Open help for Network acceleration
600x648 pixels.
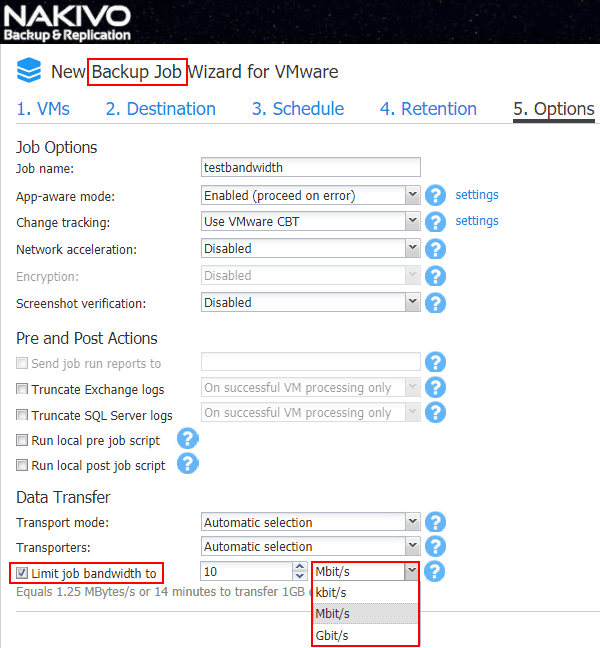tap(435, 249)
